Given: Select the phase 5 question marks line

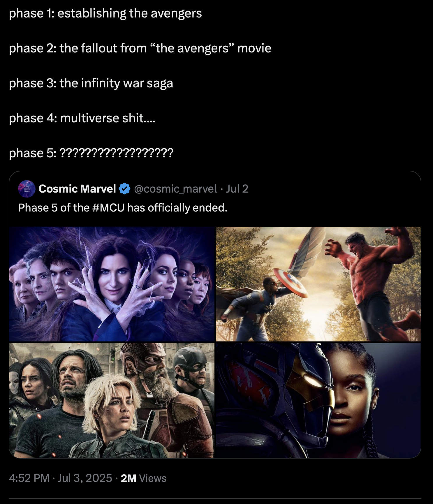Looking at the screenshot, I should coord(91,153).
